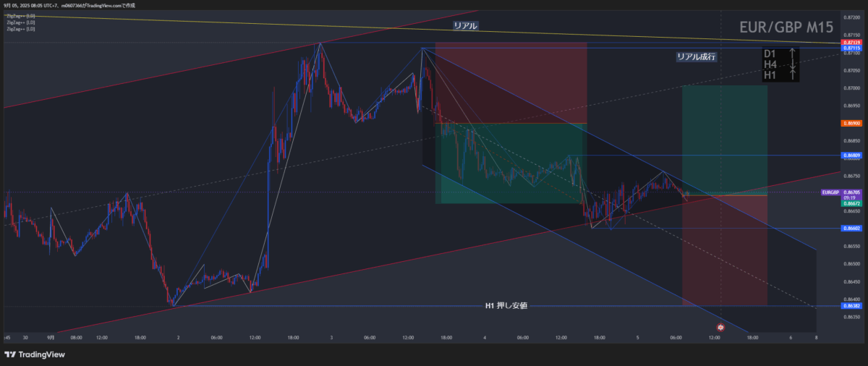Click the H4 down arrow indicator
This screenshot has height=366, width=868.
[793, 64]
